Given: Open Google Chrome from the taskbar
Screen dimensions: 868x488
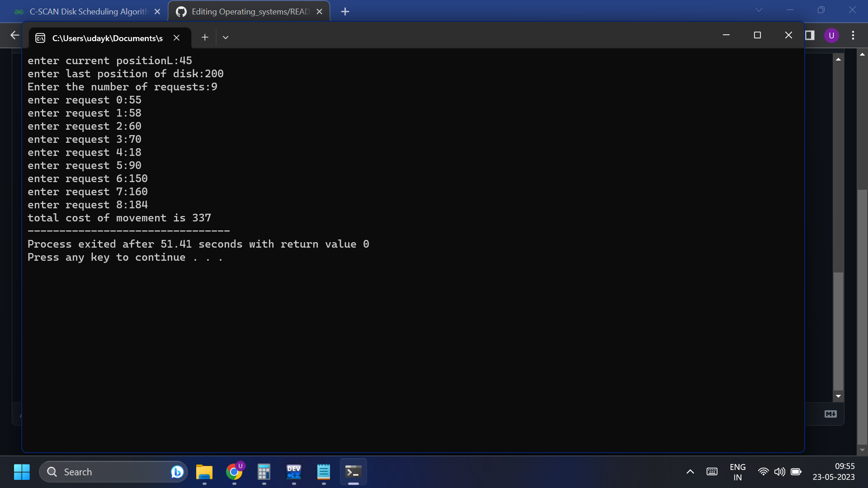Looking at the screenshot, I should tap(234, 472).
